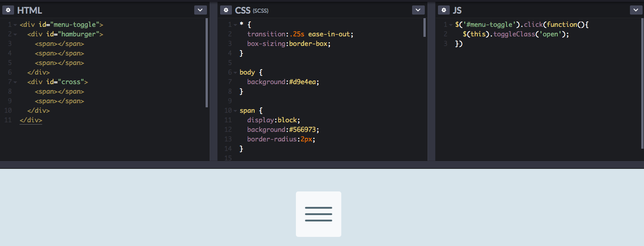Viewport: 644px width, 246px height.
Task: Click border-box value in CSS
Action: [308, 44]
